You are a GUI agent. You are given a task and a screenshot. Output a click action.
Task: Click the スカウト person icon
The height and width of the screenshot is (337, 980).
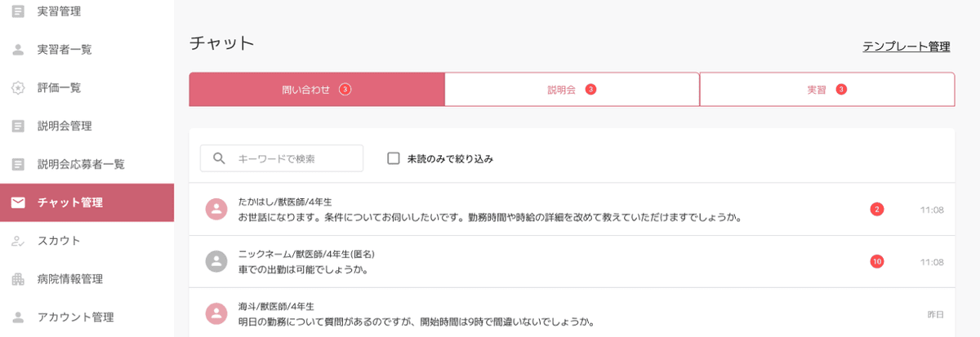[x=18, y=241]
